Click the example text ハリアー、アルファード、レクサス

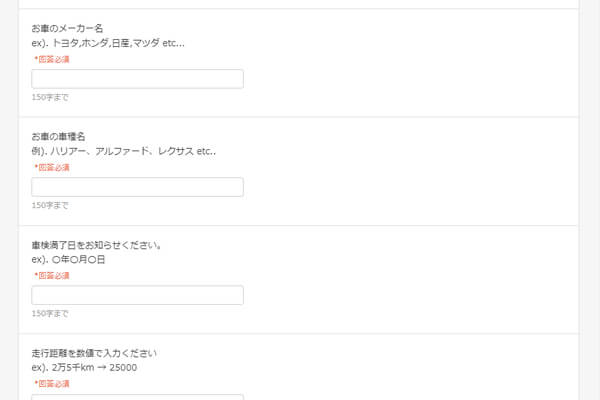click(124, 151)
